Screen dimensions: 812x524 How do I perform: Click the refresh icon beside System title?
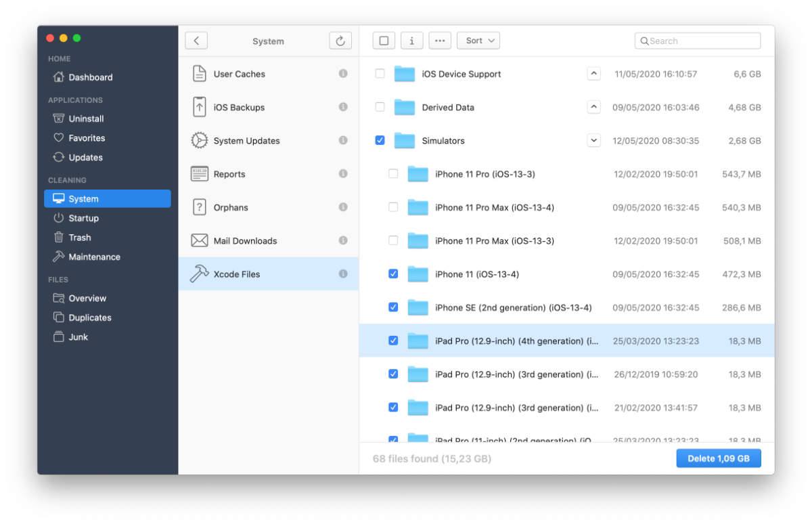[341, 41]
